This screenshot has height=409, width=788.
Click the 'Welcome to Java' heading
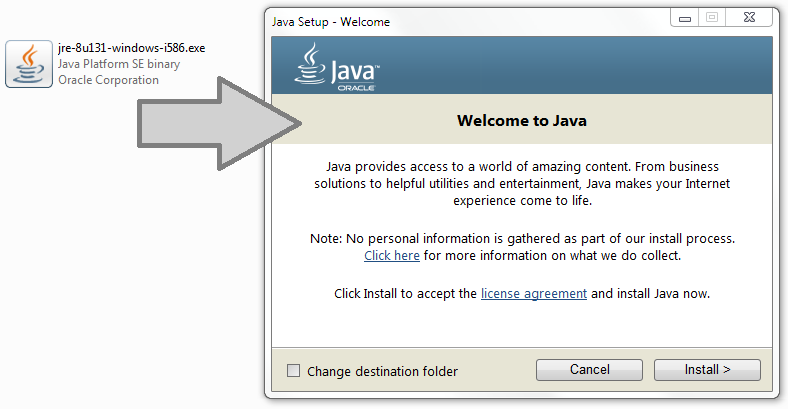coord(522,121)
